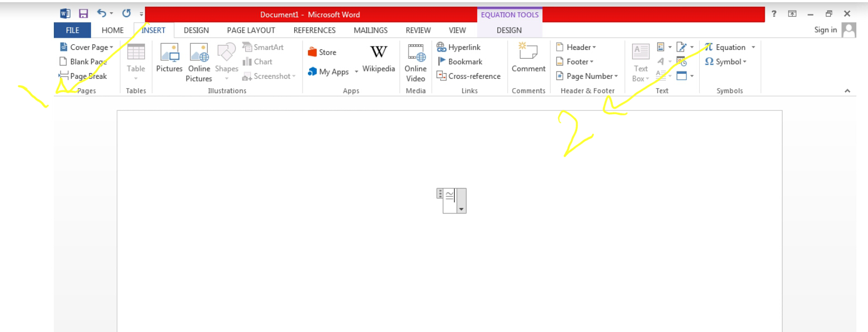Click the account avatar picture
Viewport: 868px width, 332px height.
pos(849,30)
